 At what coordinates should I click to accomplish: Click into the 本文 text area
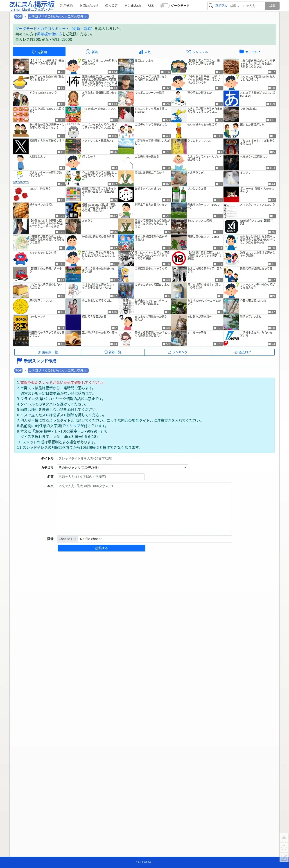click(144, 508)
